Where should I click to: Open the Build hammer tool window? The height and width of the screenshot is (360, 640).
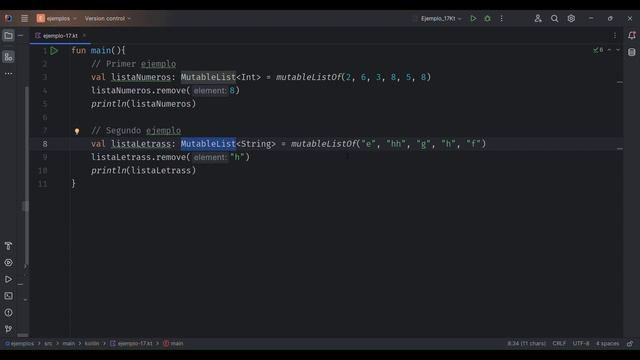(x=8, y=246)
